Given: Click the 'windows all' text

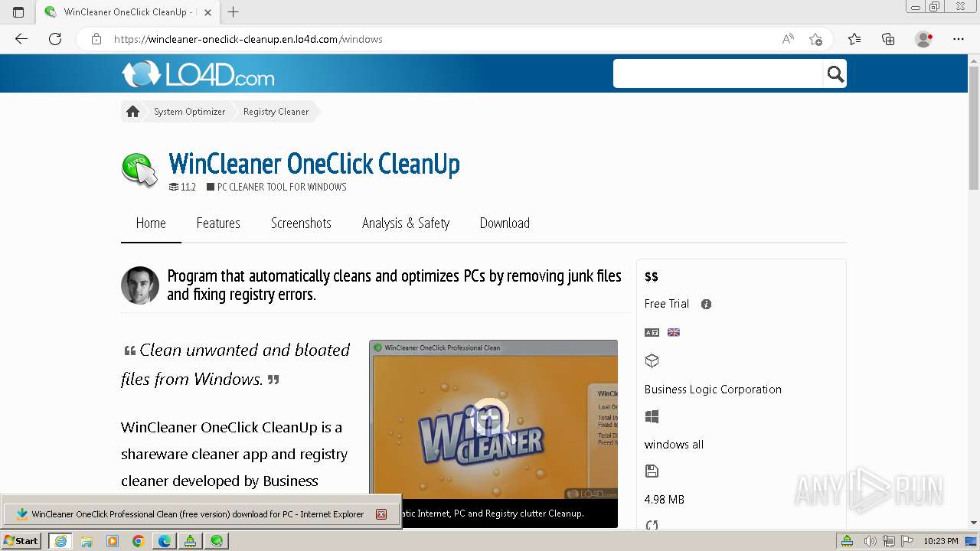Looking at the screenshot, I should click(674, 445).
